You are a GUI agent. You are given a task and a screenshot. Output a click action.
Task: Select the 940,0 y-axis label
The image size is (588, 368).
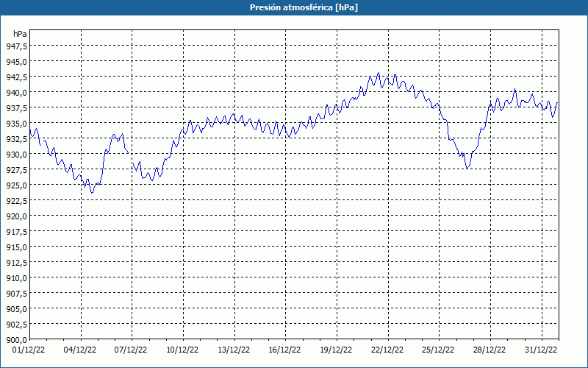click(x=16, y=93)
